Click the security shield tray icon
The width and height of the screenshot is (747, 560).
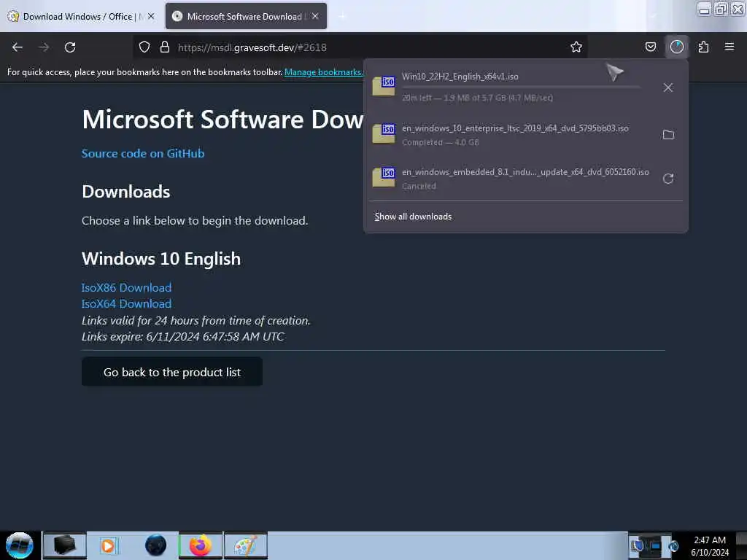point(638,545)
